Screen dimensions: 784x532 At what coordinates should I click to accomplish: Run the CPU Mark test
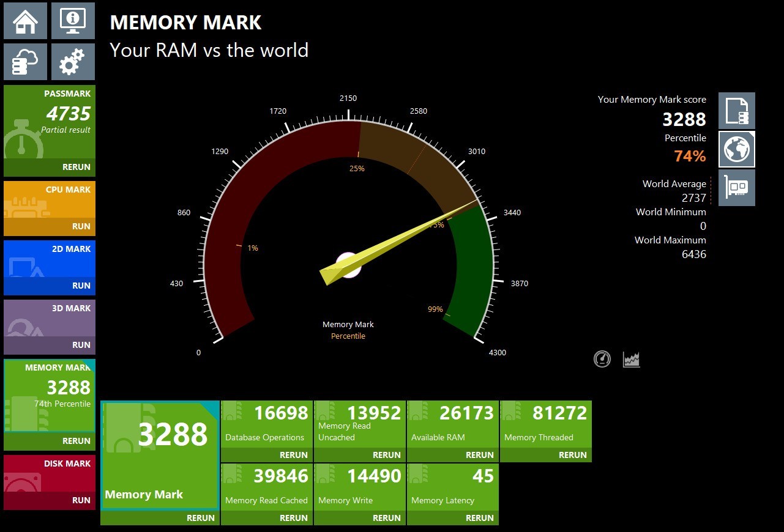(81, 226)
